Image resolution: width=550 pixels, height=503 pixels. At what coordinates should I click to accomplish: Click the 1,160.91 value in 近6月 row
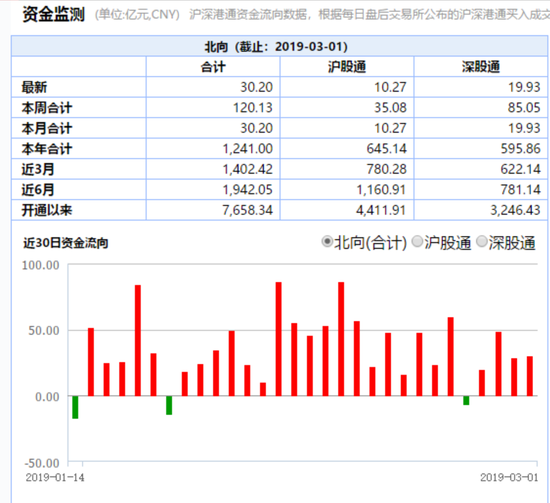coord(381,190)
